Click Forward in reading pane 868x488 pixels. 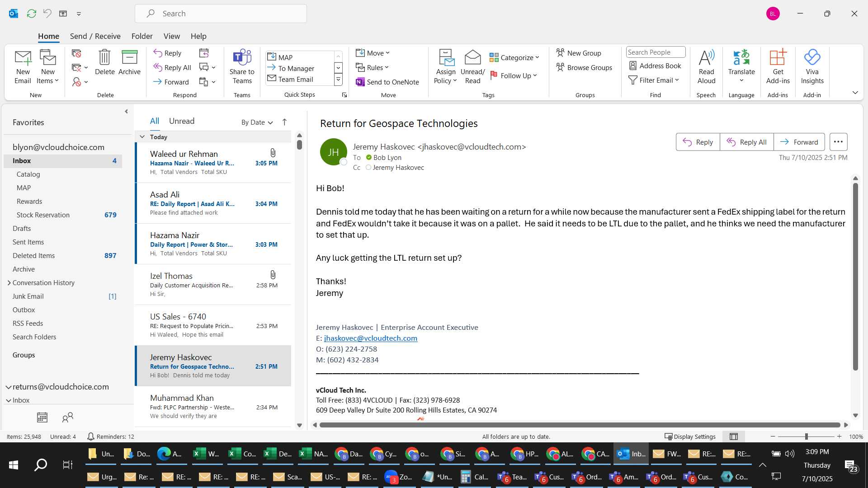pos(799,142)
